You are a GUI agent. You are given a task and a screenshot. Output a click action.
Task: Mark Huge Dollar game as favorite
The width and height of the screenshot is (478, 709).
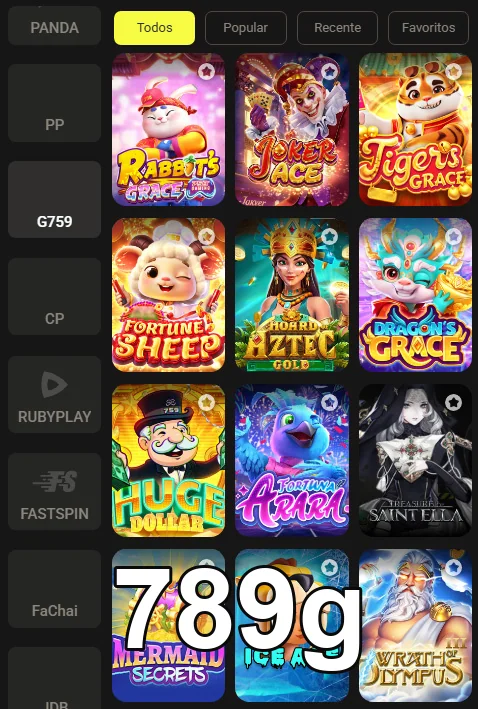(207, 402)
